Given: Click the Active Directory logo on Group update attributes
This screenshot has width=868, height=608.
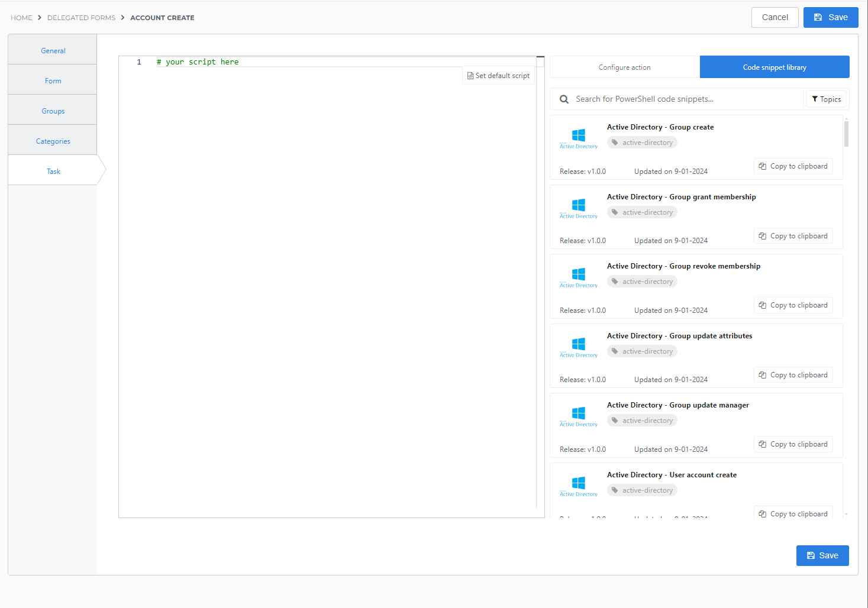Looking at the screenshot, I should pyautogui.click(x=579, y=348).
